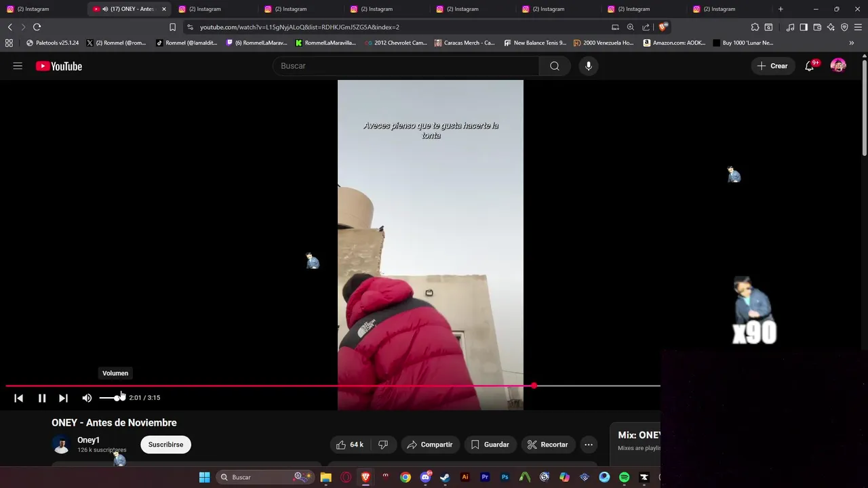Screen dimensions: 868x488
Task: Open the Paletools v25.1.24 bookmark
Action: pyautogui.click(x=52, y=43)
